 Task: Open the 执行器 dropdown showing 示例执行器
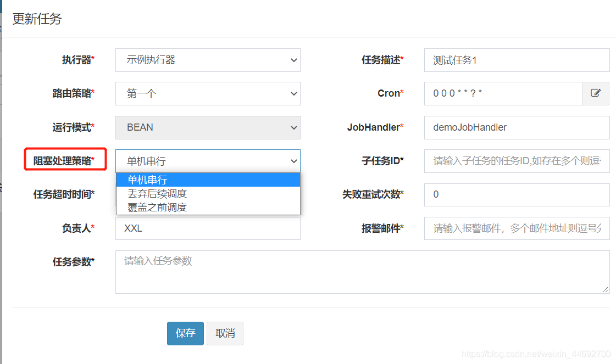pos(208,60)
